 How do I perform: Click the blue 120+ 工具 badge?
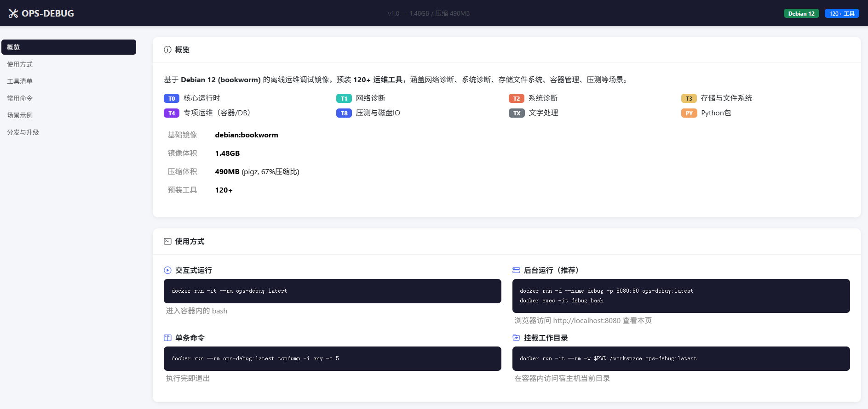pyautogui.click(x=842, y=13)
